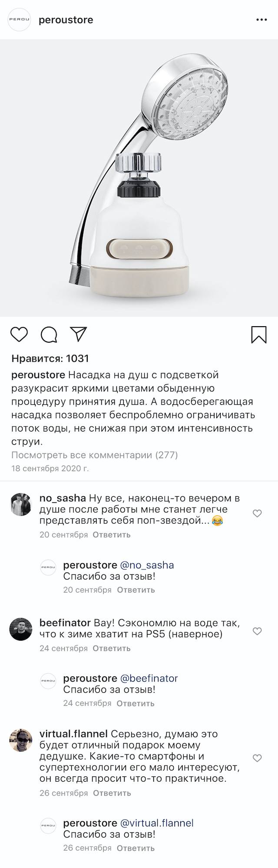The width and height of the screenshot is (278, 868).
Task: Share post with paper plane icon
Action: [79, 334]
